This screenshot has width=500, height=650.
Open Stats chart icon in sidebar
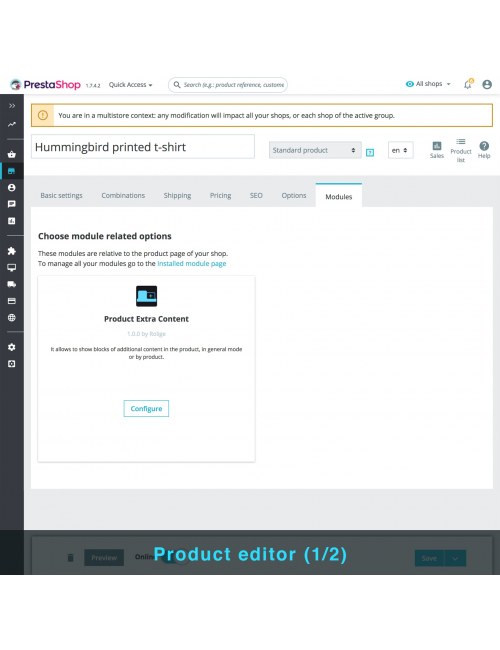[x=12, y=221]
